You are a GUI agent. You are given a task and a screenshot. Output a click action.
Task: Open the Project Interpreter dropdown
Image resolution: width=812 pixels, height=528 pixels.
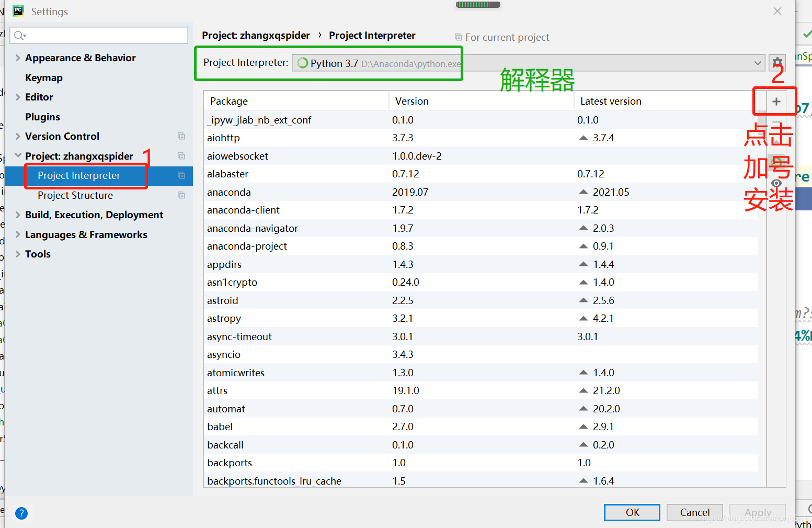point(528,63)
